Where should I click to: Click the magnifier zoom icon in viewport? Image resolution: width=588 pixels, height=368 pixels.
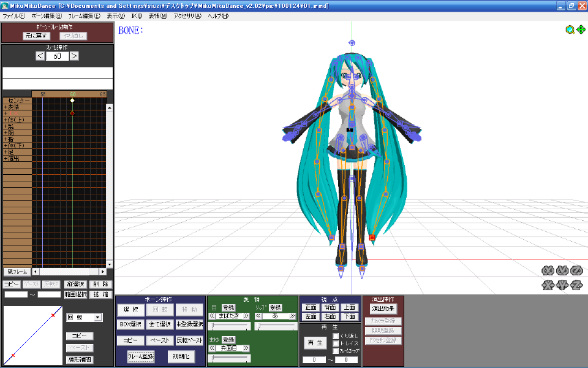(570, 29)
